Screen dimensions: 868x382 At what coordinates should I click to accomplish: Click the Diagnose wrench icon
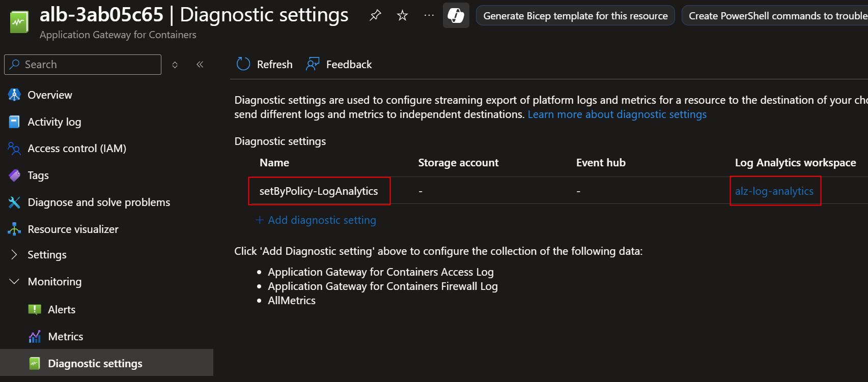[14, 202]
